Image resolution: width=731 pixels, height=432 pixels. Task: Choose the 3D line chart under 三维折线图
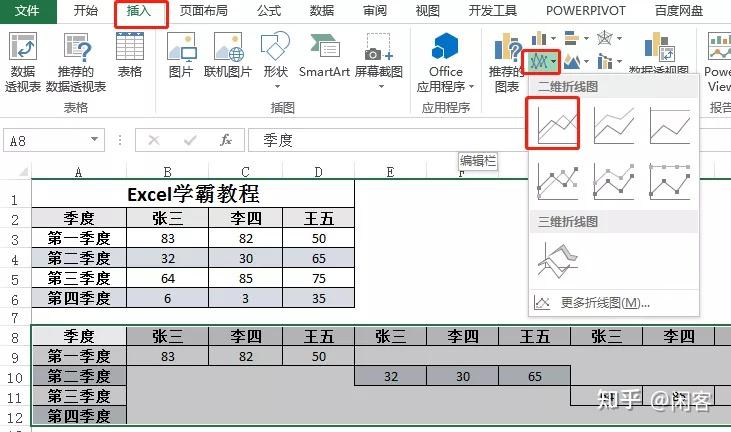pos(557,259)
